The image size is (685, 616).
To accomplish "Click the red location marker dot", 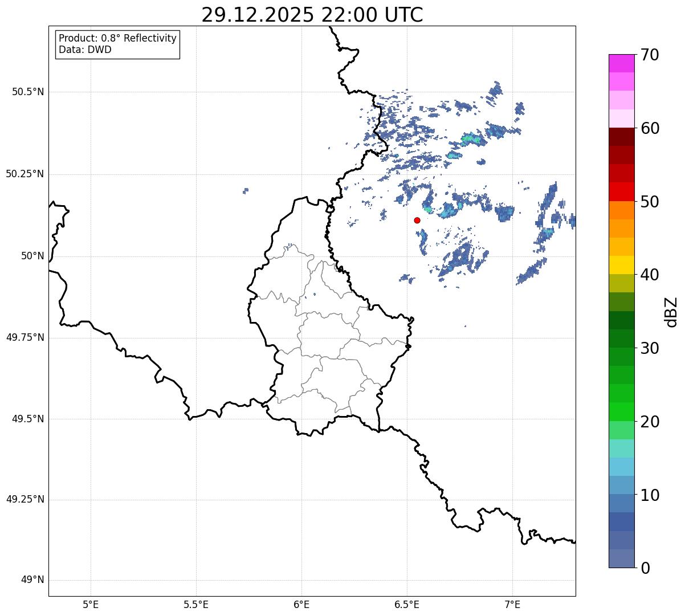I will 417,220.
